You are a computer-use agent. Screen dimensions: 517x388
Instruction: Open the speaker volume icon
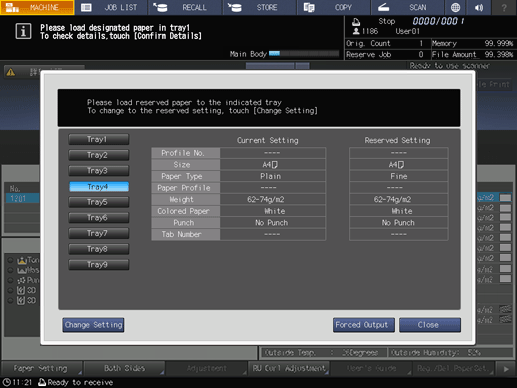(479, 7)
